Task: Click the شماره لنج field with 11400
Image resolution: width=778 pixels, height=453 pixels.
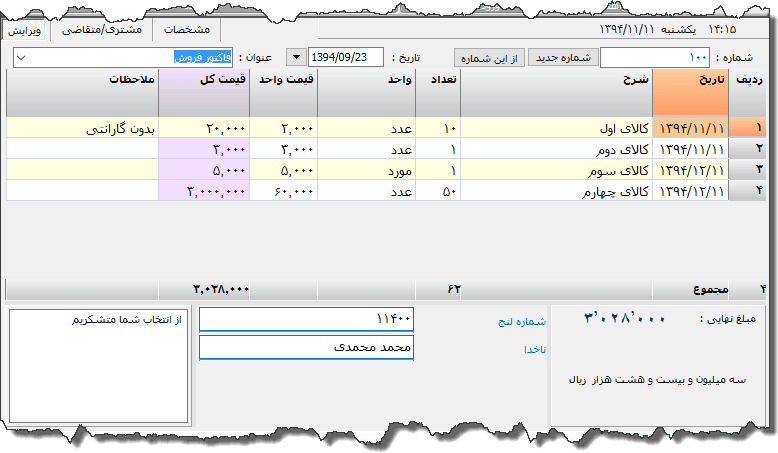Action: (306, 319)
